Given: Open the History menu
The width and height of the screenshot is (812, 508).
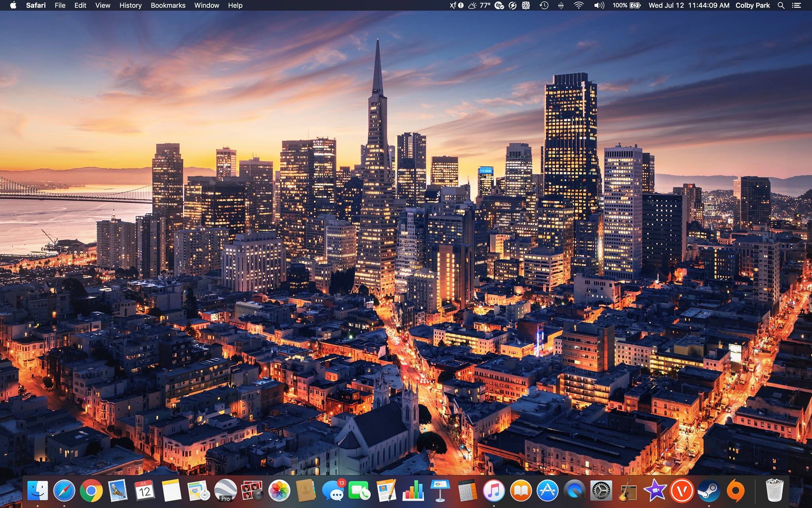Looking at the screenshot, I should [130, 6].
